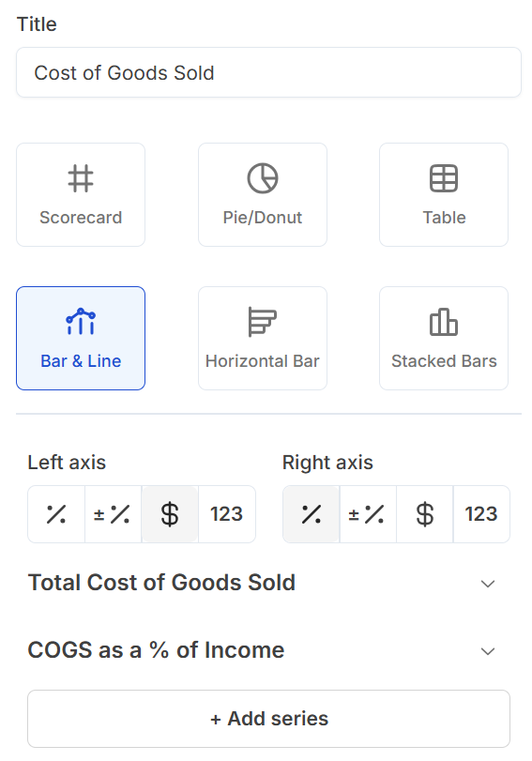Set left axis to plus-minus percent
Viewport: 532px width, 761px height.
[113, 514]
